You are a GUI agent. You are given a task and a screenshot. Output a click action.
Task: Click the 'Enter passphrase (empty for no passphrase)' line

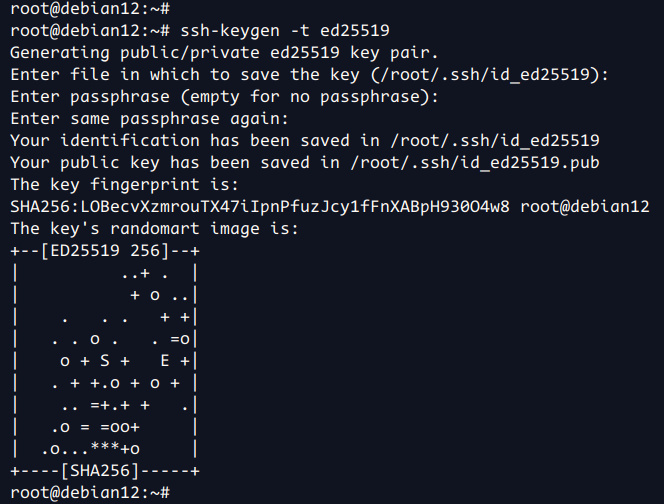pos(226,96)
